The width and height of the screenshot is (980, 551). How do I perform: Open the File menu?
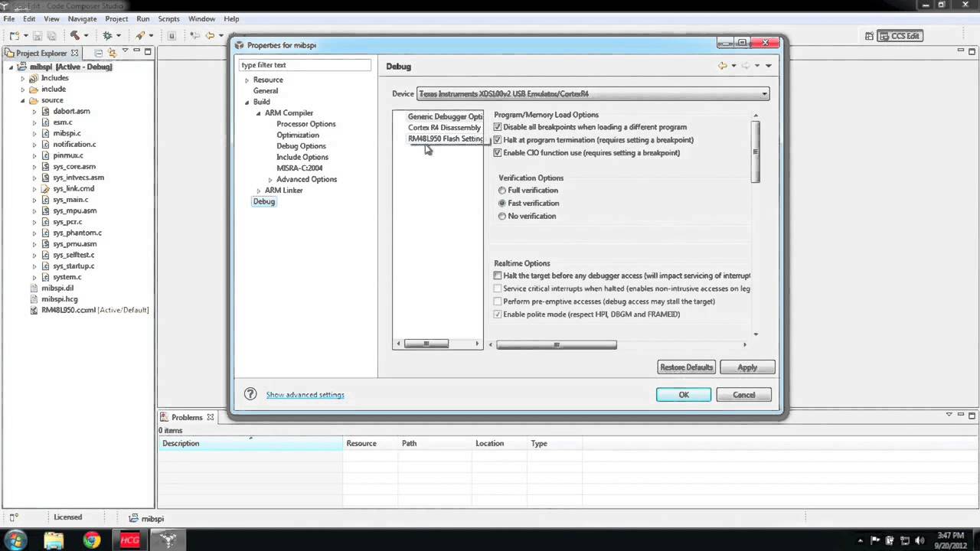(9, 18)
